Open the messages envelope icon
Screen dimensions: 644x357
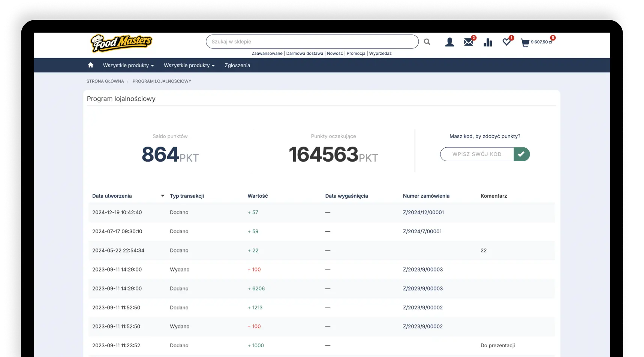tap(468, 42)
